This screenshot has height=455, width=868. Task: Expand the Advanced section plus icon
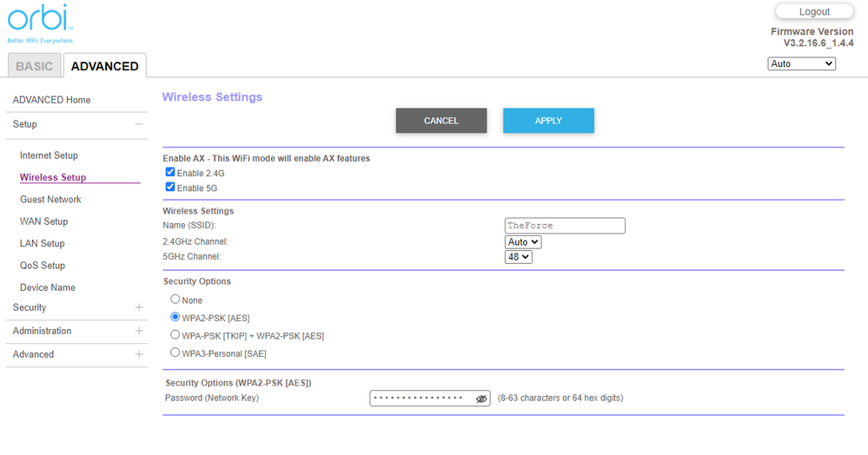pos(139,354)
